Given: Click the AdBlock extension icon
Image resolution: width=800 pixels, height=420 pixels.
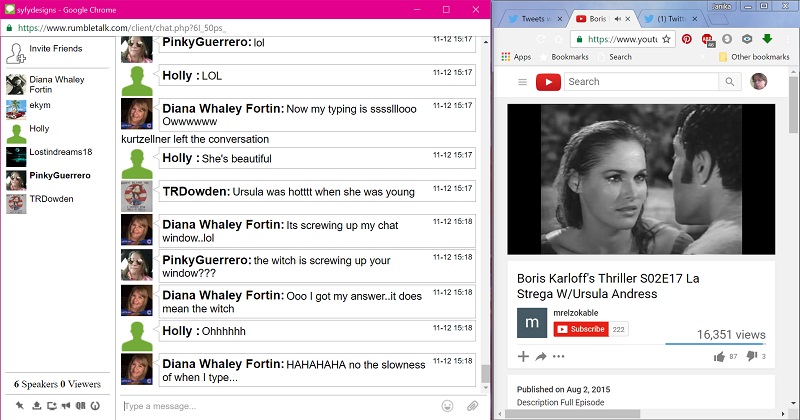Looking at the screenshot, I should coord(707,39).
